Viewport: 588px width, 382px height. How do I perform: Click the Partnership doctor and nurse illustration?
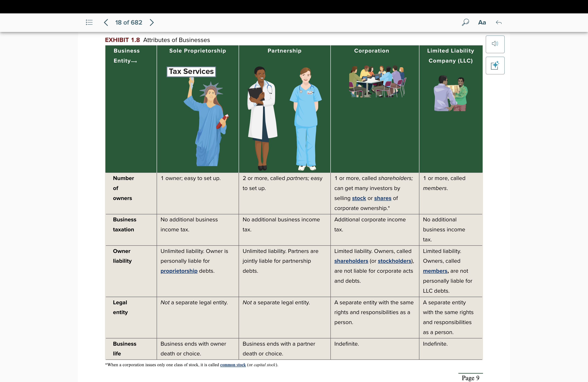click(284, 118)
